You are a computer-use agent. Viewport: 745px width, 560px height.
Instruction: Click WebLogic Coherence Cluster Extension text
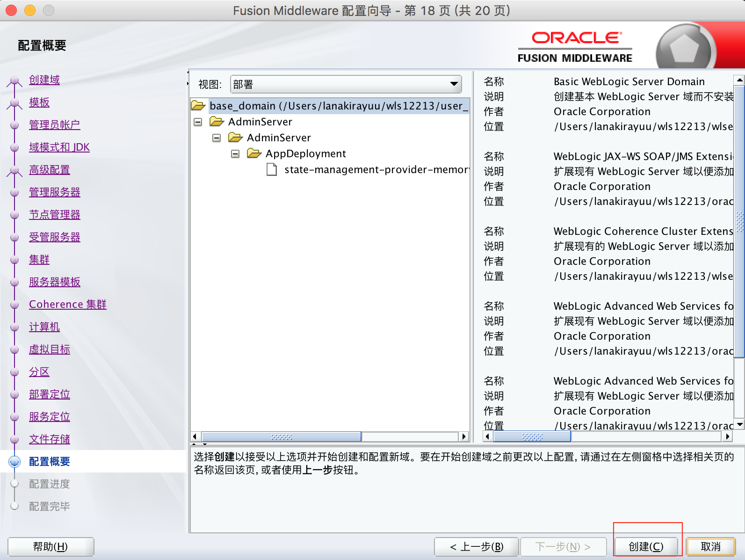[644, 231]
